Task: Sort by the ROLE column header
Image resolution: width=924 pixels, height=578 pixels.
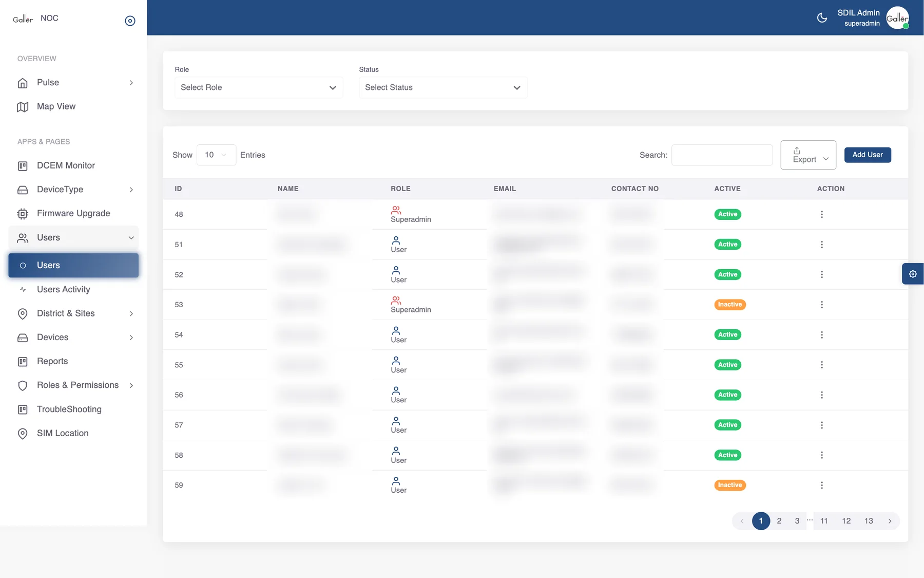Action: 400,189
